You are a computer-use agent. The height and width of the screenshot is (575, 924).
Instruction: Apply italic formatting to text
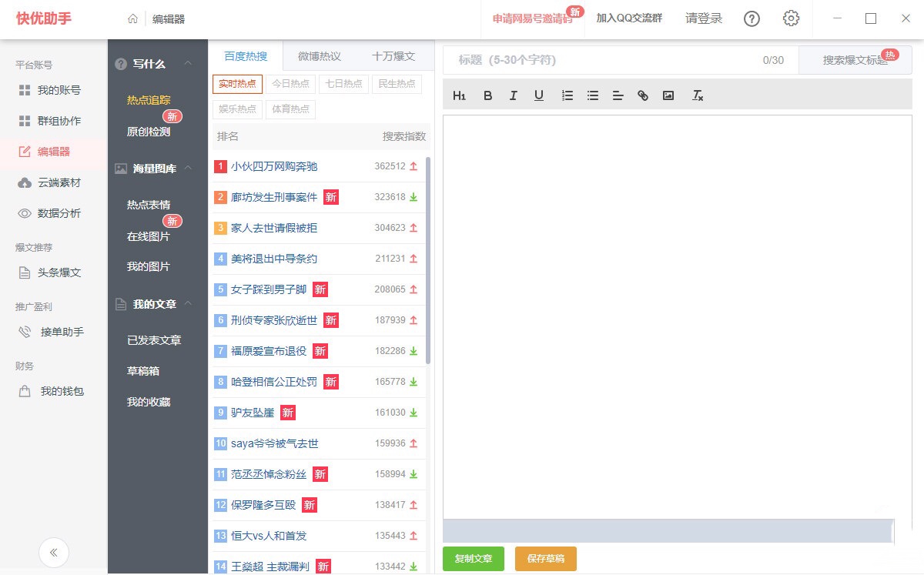(x=513, y=95)
